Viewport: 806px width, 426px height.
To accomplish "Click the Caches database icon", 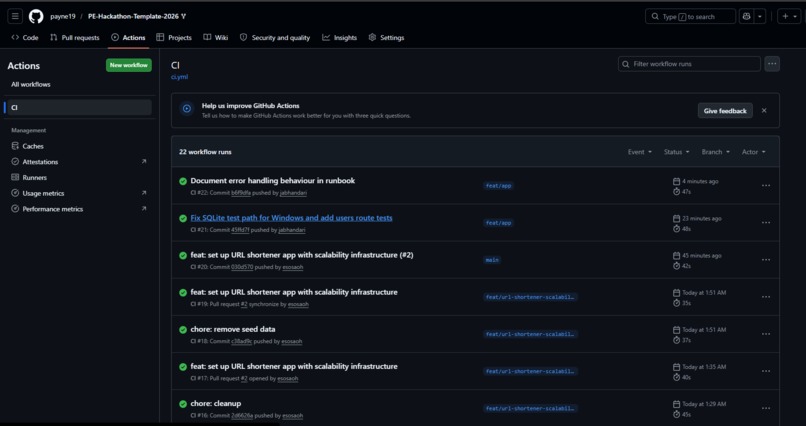I will point(15,146).
